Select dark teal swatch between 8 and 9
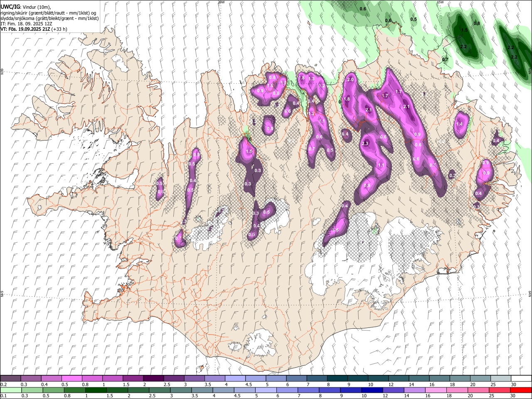Viewport: 532px width, 399px height. click(337, 379)
